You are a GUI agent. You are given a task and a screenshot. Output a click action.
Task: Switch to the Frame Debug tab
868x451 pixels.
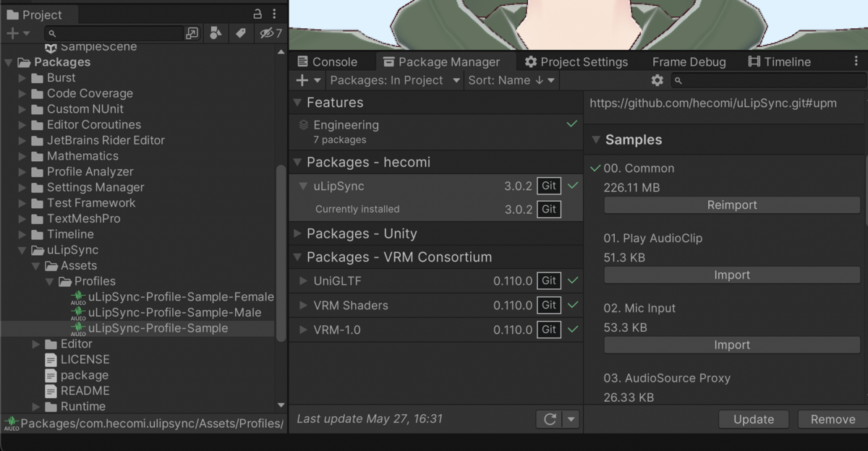pos(689,62)
